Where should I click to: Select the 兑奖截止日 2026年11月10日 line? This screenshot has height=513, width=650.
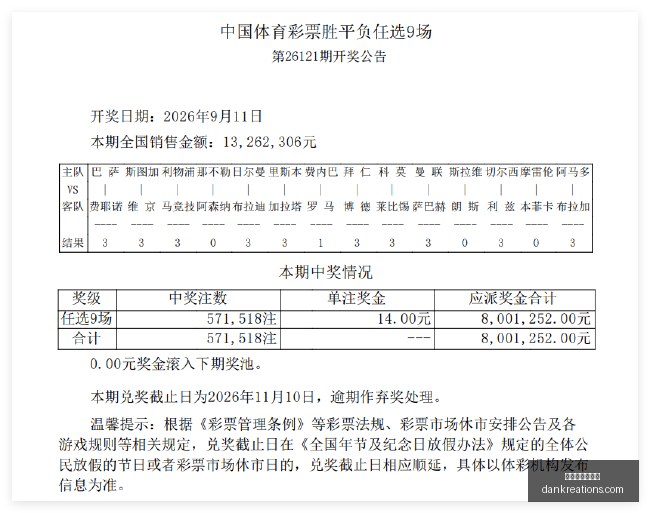tap(266, 397)
